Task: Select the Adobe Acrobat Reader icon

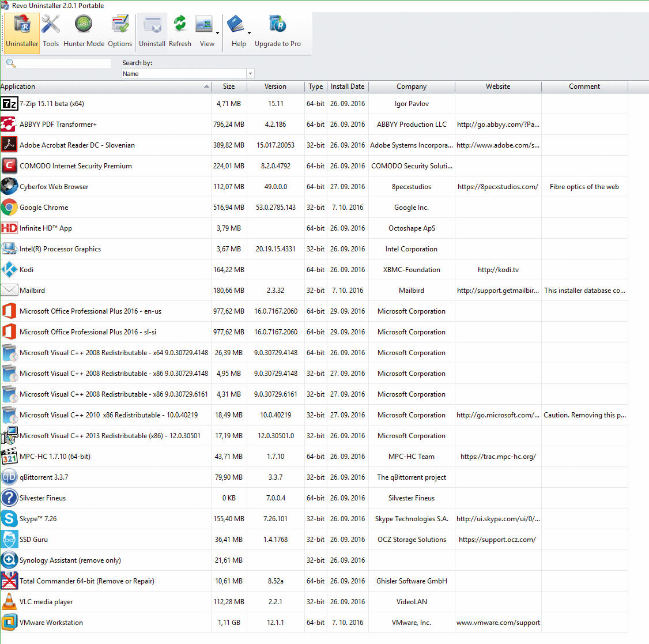Action: (9, 145)
